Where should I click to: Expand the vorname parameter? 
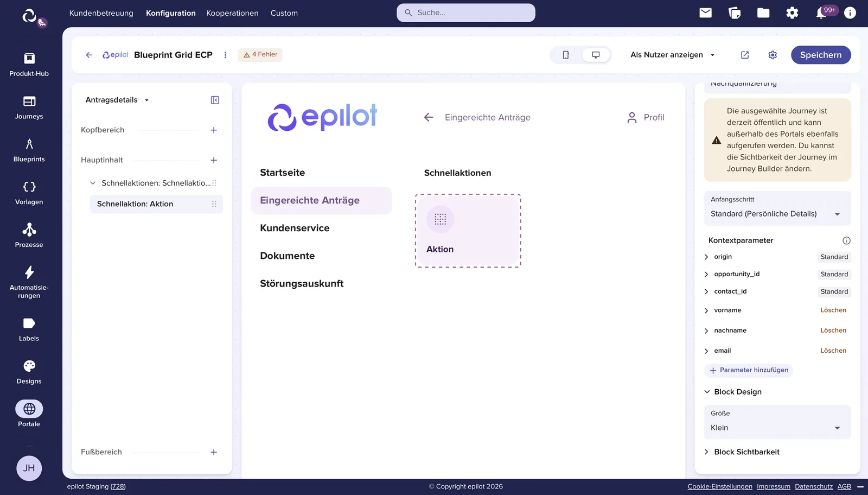point(706,310)
